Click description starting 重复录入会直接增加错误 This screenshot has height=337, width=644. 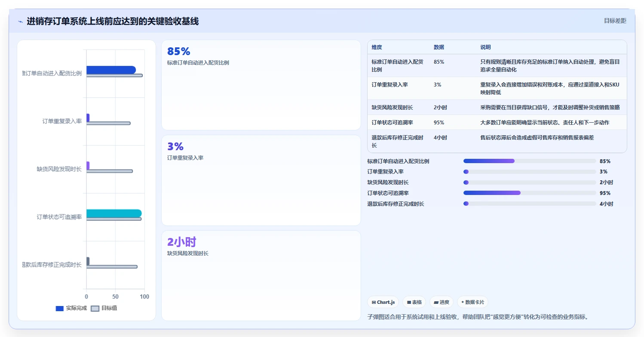(550, 88)
